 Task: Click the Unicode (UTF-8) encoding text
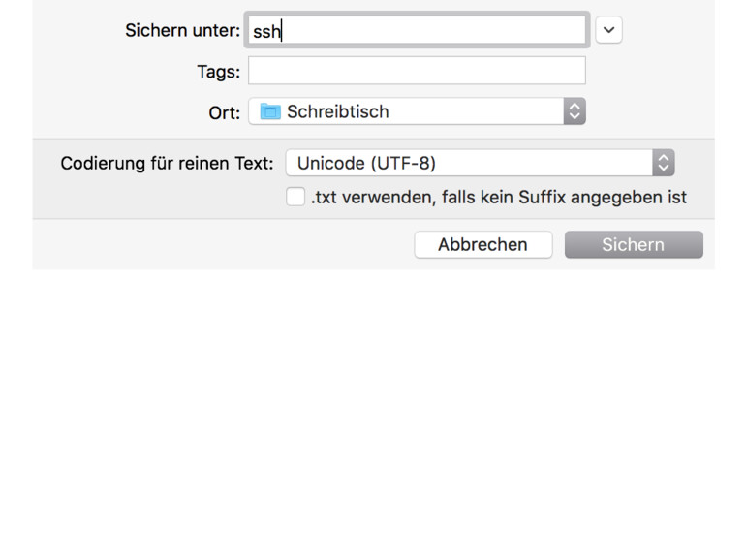coord(366,163)
